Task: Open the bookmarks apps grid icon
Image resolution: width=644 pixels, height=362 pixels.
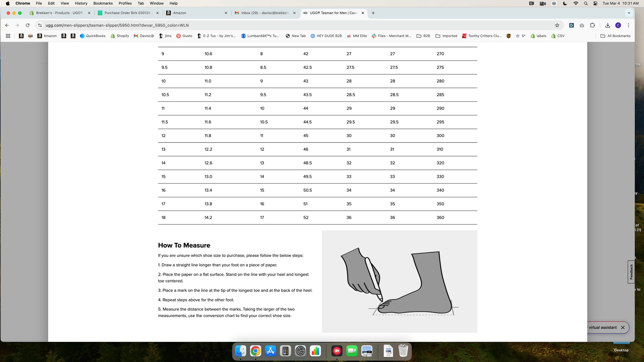Action: (x=8, y=36)
